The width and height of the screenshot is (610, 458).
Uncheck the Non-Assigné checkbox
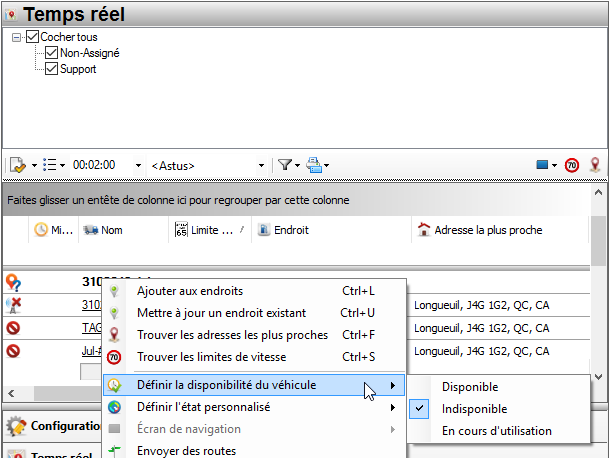click(51, 53)
